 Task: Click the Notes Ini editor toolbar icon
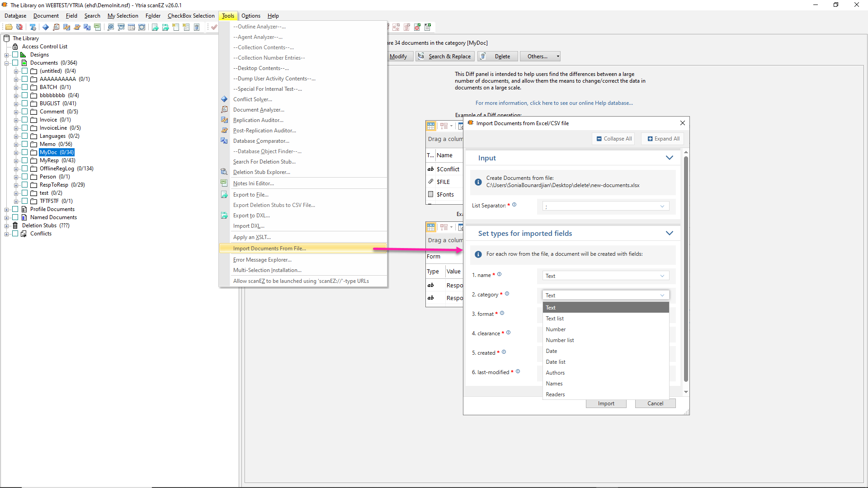[x=97, y=27]
